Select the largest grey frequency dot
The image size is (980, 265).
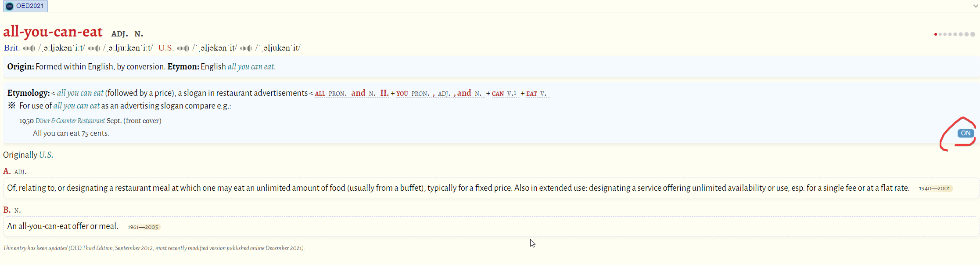coord(973,34)
